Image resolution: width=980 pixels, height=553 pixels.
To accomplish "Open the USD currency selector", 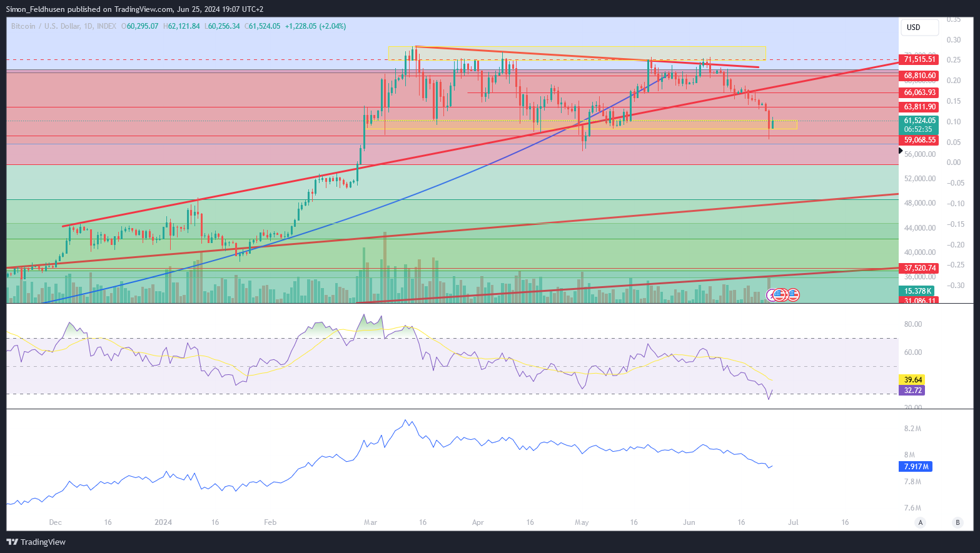I will point(919,27).
